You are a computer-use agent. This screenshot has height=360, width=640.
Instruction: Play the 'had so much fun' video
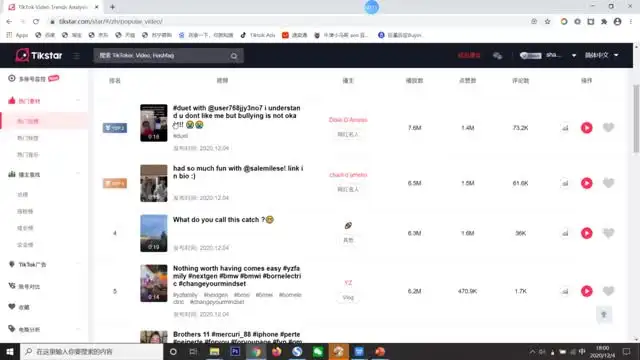[x=587, y=183]
